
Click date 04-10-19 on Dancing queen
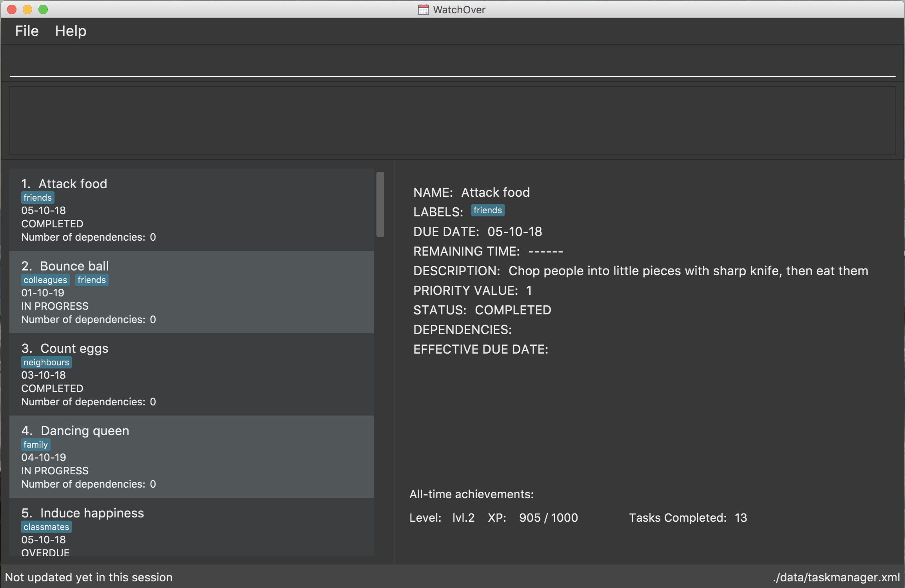[x=44, y=457]
